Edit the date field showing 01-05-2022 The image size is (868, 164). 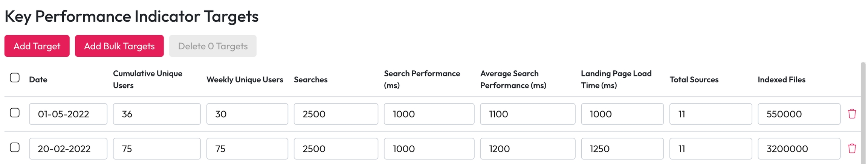click(x=68, y=114)
